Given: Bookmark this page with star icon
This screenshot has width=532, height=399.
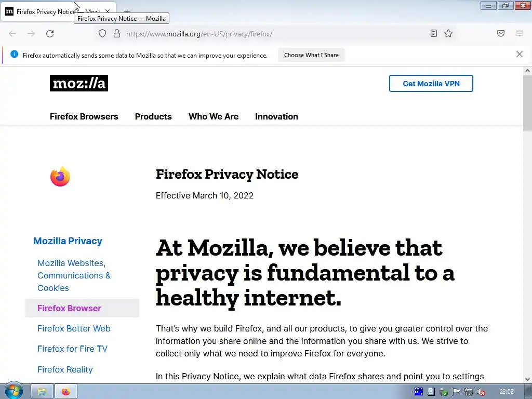Looking at the screenshot, I should click(448, 33).
